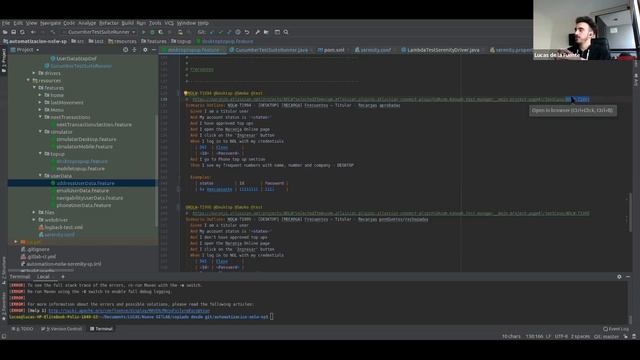Switch to the serenity.conf editor tab
This screenshot has width=640, height=360.
(373, 50)
